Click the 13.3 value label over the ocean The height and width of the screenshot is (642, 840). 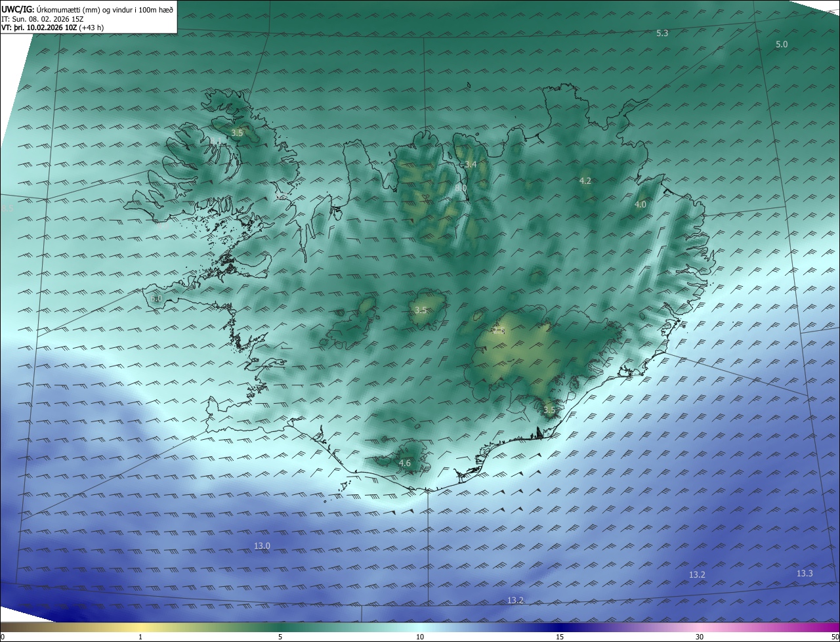pyautogui.click(x=805, y=573)
